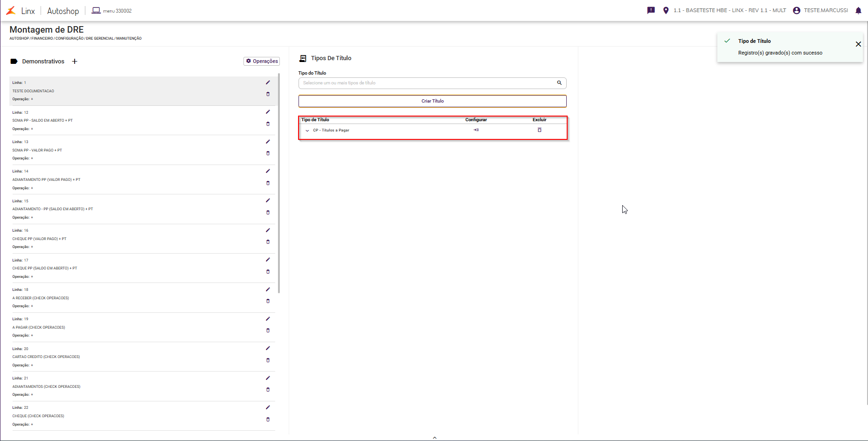Delete line 14 ADIANTAMENTO PP (VALOR PAGO)
Image resolution: width=868 pixels, height=441 pixels.
click(x=268, y=183)
